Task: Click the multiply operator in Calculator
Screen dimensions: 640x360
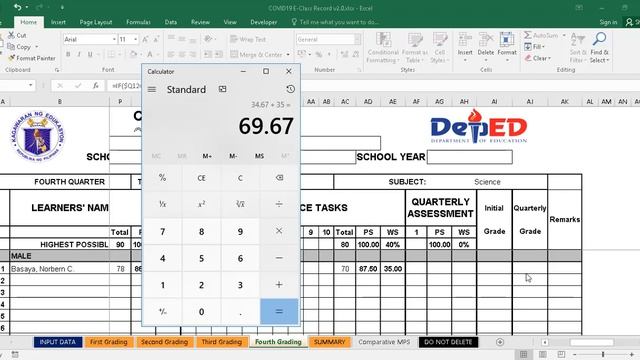Action: pyautogui.click(x=279, y=231)
